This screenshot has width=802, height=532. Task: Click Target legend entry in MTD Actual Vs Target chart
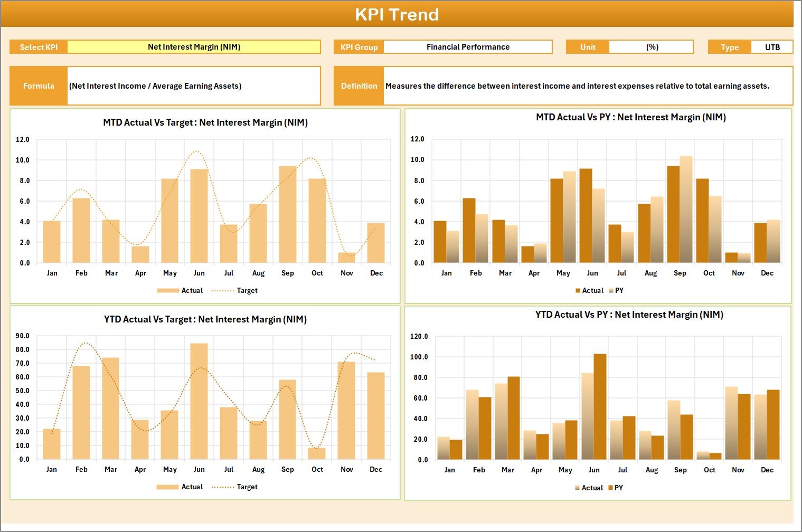247,291
